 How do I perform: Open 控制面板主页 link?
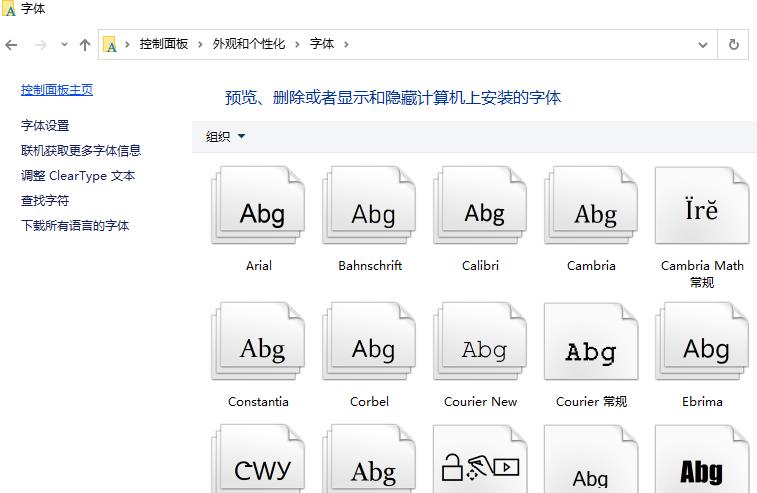56,90
